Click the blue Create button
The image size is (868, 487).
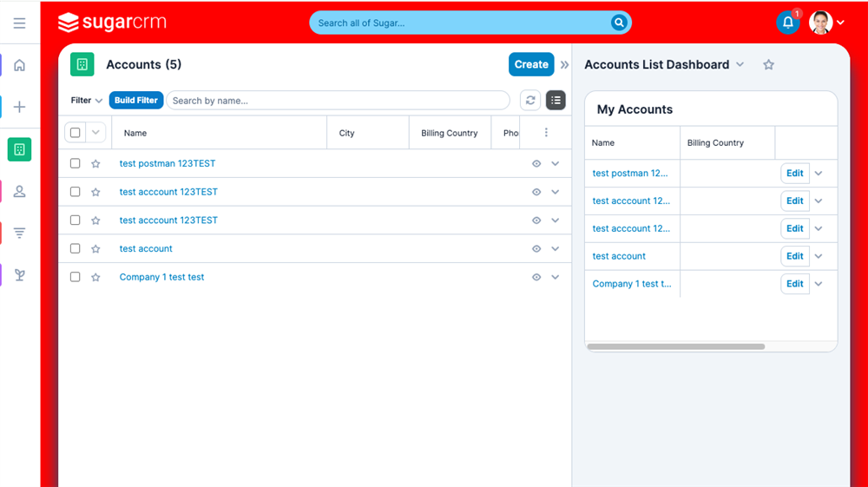[x=530, y=64]
